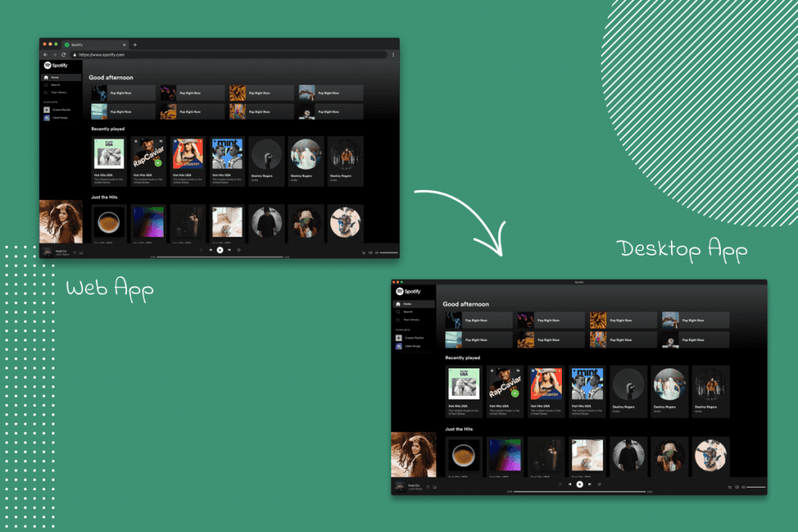This screenshot has width=798, height=532.
Task: Click the Spotify logo in Web App
Action: 56,65
